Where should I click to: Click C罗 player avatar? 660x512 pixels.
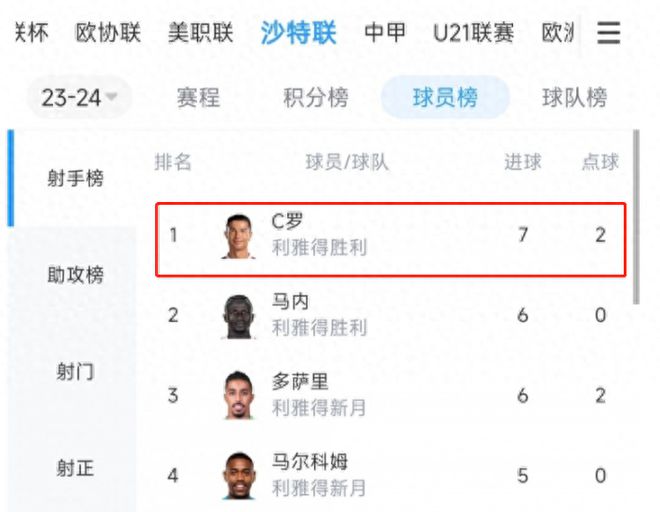(238, 236)
